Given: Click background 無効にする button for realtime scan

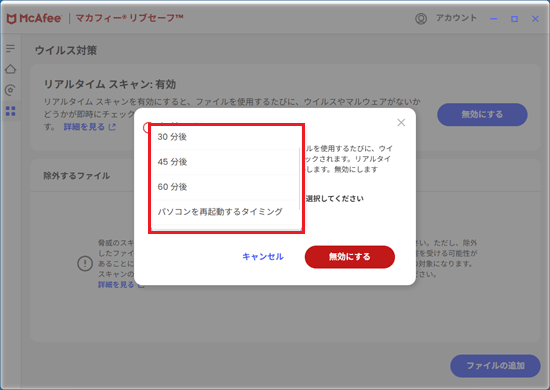Looking at the screenshot, I should [482, 114].
